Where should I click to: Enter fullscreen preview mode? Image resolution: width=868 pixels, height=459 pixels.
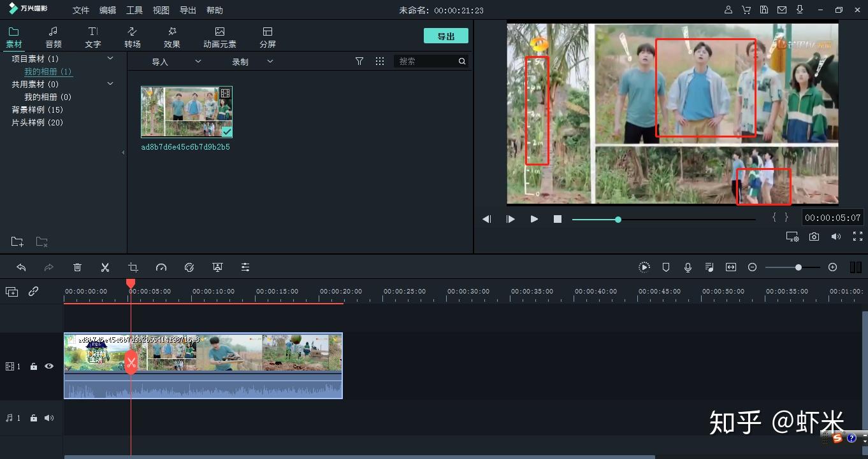[858, 237]
